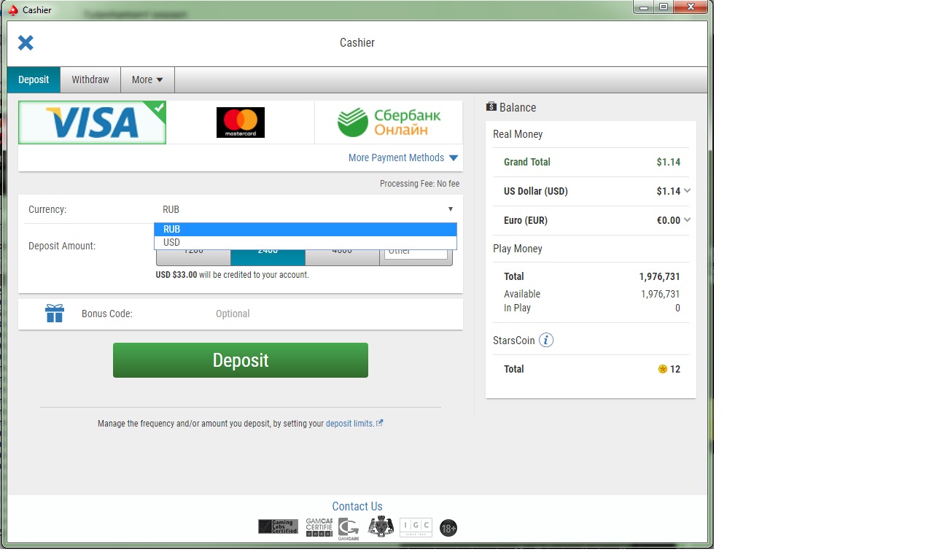This screenshot has height=560, width=929.
Task: Select the VISA payment method
Action: pyautogui.click(x=92, y=122)
